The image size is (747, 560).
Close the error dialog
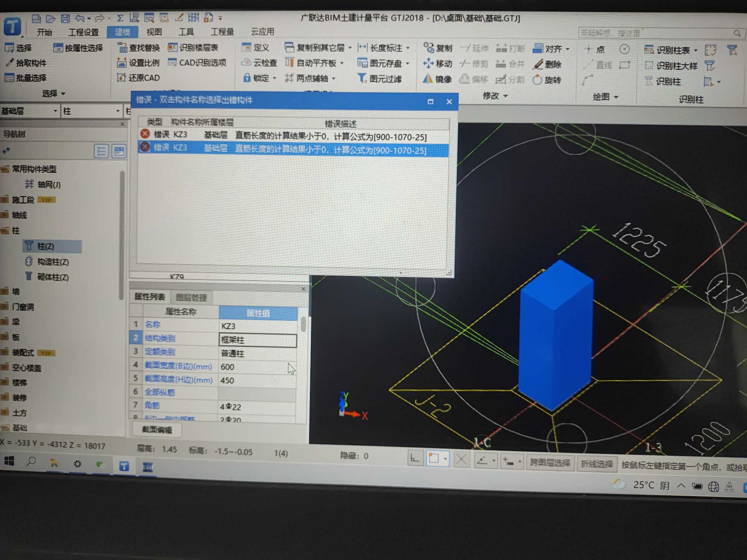[449, 102]
